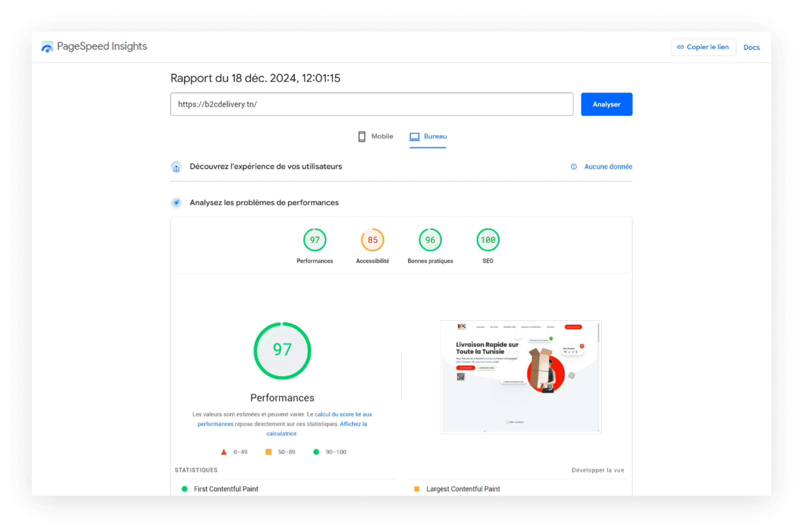The height and width of the screenshot is (532, 803).
Task: Click the user experience section icon
Action: click(x=176, y=167)
